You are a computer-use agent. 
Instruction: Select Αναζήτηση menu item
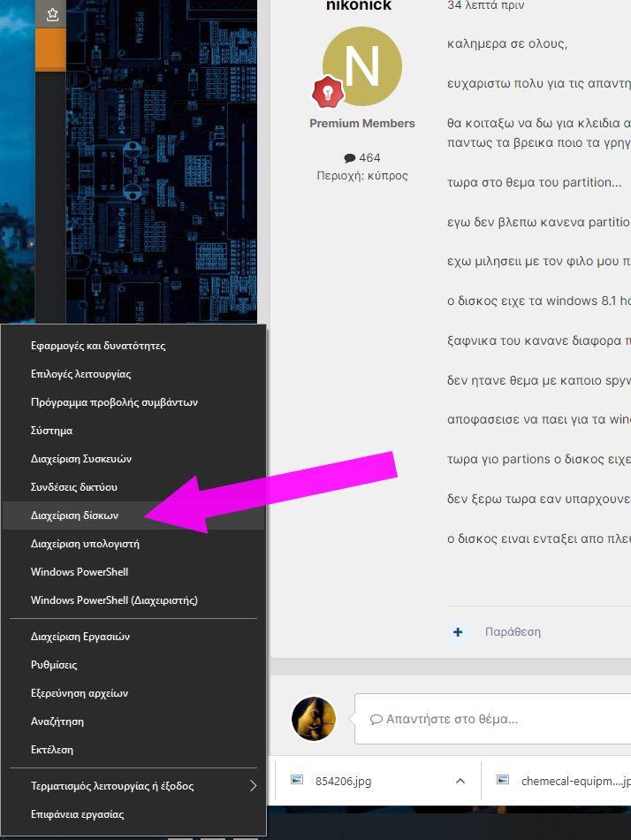133,722
